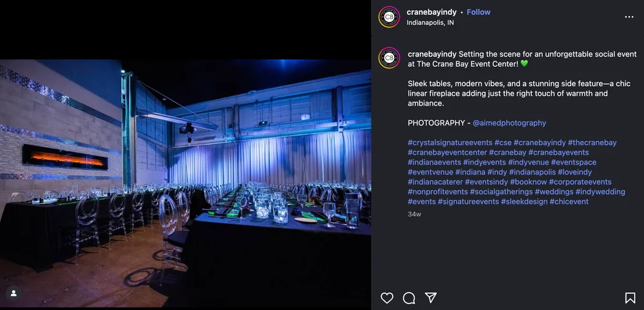Viewport: 644px width, 310px height.
Task: Open the #crystalsignatureevents hashtag
Action: click(450, 143)
